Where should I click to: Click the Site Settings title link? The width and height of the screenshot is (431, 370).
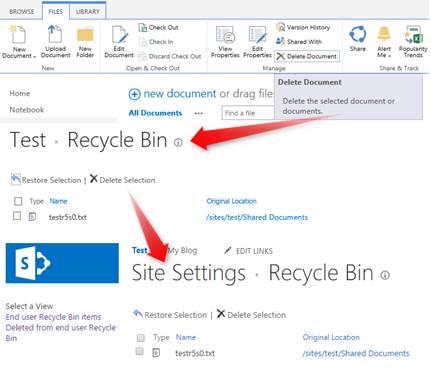click(189, 273)
